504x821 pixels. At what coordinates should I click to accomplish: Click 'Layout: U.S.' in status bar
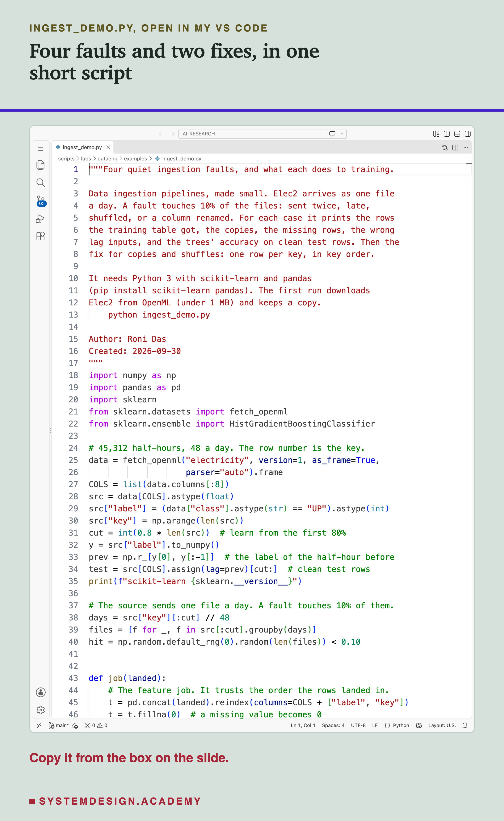point(442,725)
